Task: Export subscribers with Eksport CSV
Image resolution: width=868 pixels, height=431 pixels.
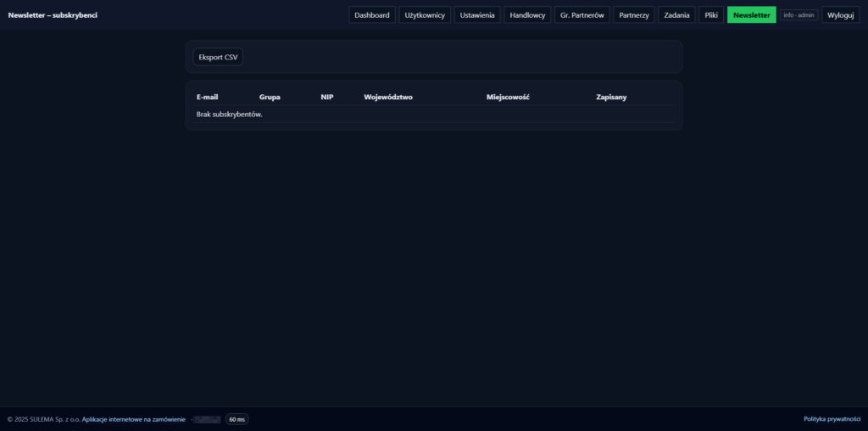Action: pos(218,57)
